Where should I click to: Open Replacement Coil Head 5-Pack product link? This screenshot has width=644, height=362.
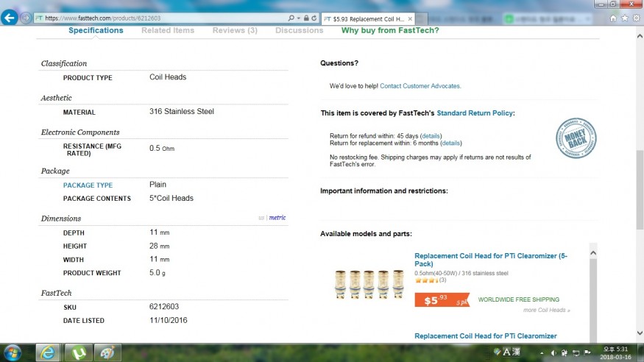pos(491,260)
